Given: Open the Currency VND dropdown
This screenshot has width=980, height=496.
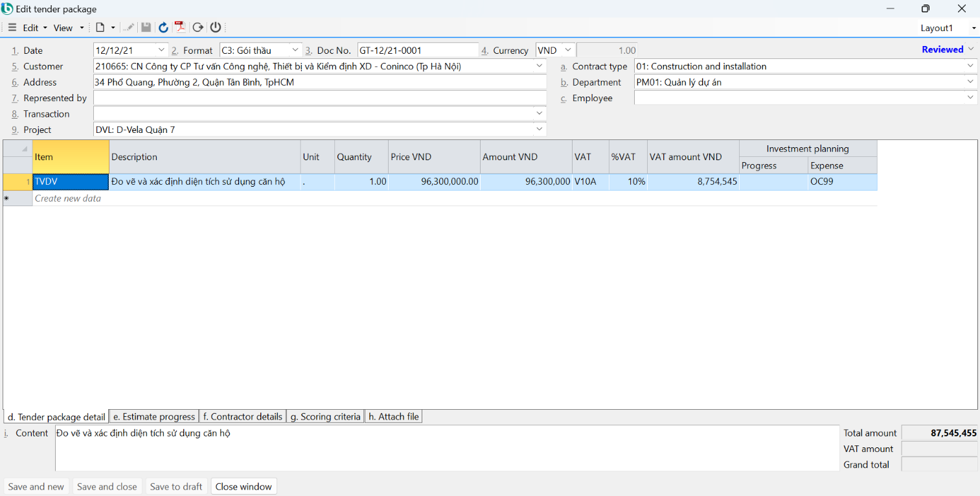Looking at the screenshot, I should 567,50.
